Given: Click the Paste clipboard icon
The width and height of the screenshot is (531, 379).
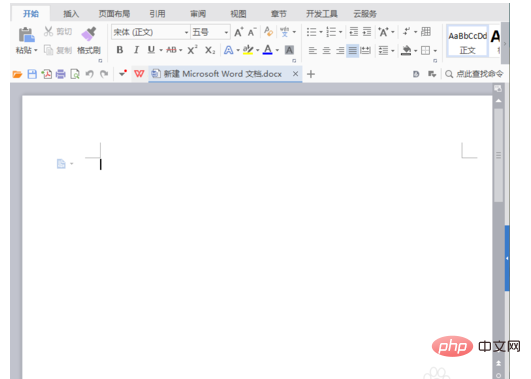Looking at the screenshot, I should coord(26,35).
